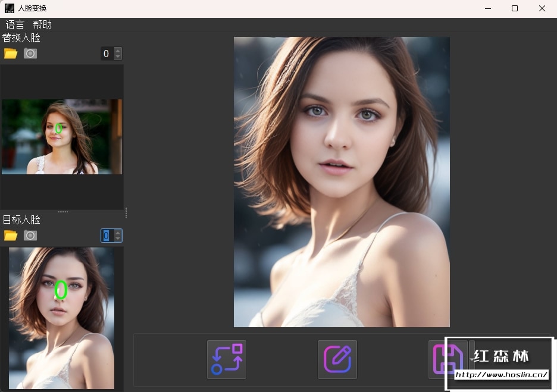Decrease the 替换人脸 face index
The height and width of the screenshot is (392, 557).
pos(118,57)
